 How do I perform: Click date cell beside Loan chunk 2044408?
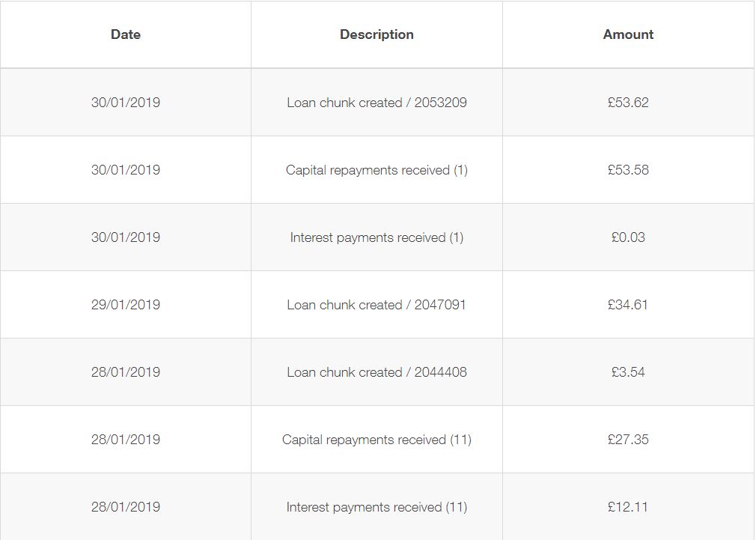tap(125, 372)
